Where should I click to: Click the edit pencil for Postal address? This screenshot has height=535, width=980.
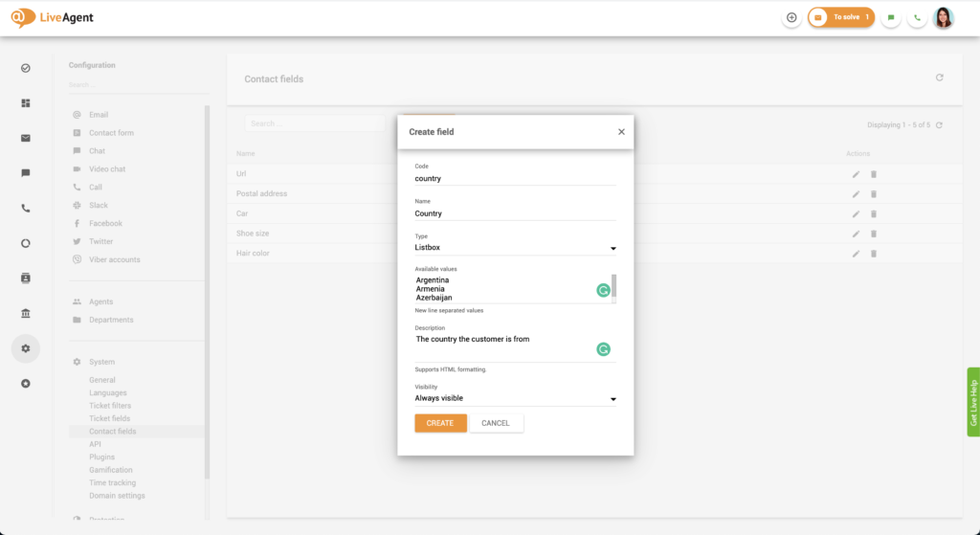click(x=856, y=193)
